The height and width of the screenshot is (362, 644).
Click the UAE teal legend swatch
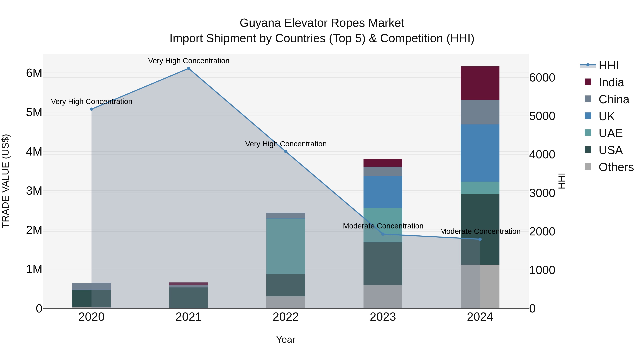pos(588,133)
